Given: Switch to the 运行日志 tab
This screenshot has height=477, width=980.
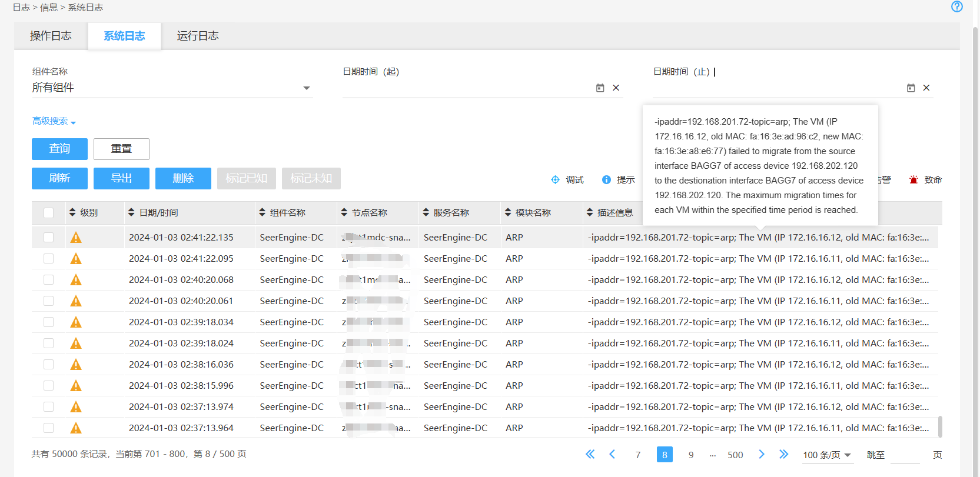Looking at the screenshot, I should (x=197, y=36).
